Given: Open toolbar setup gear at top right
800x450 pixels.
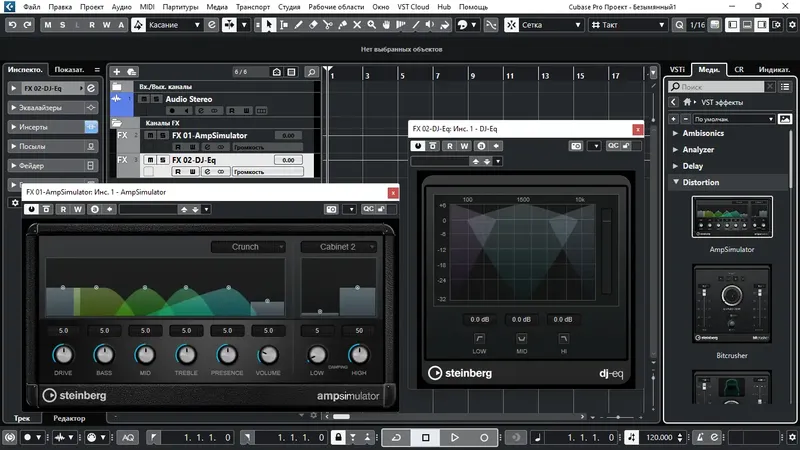Looking at the screenshot, I should click(792, 24).
